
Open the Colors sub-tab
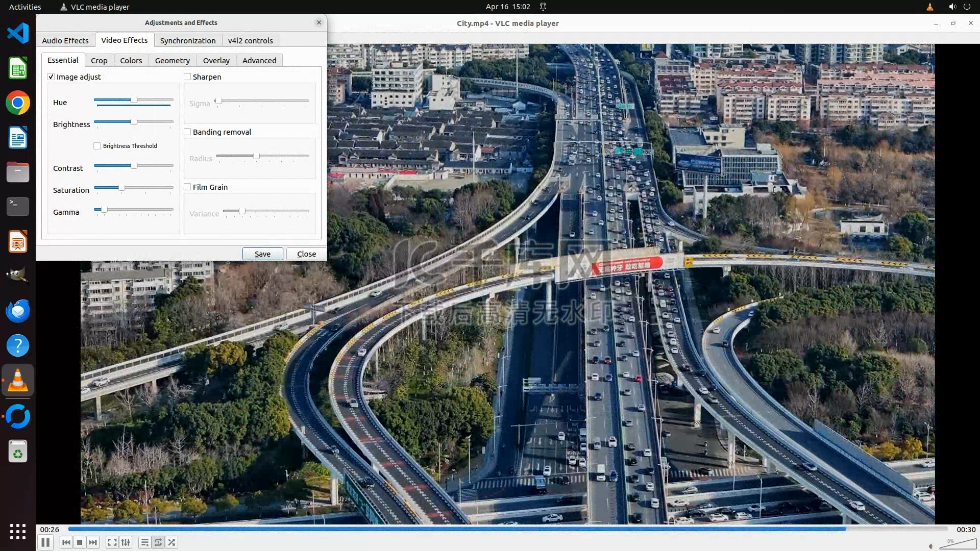pos(131,60)
